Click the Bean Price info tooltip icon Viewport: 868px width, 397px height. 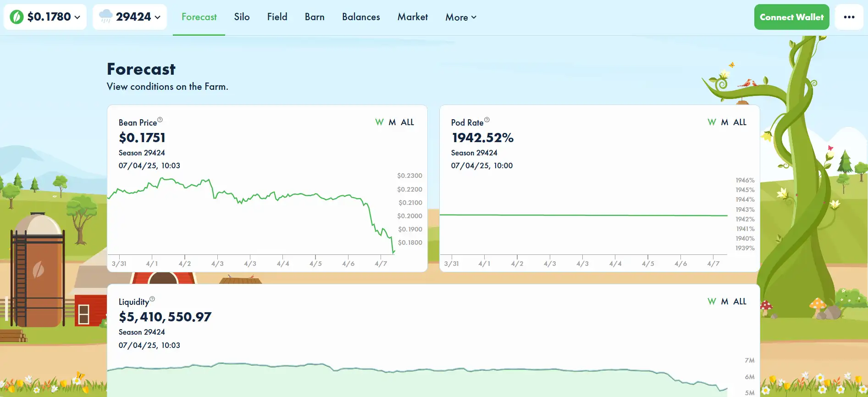coord(160,120)
